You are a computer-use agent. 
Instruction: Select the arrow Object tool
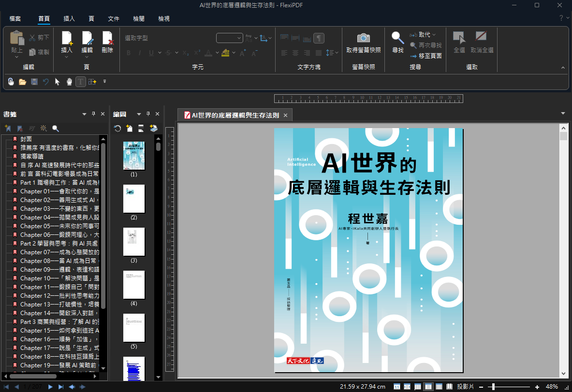[x=57, y=82]
